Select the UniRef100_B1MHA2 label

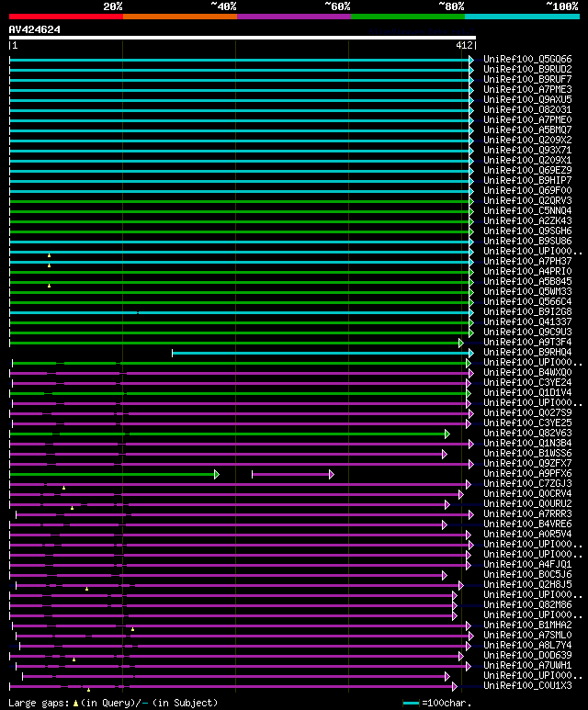tap(527, 625)
